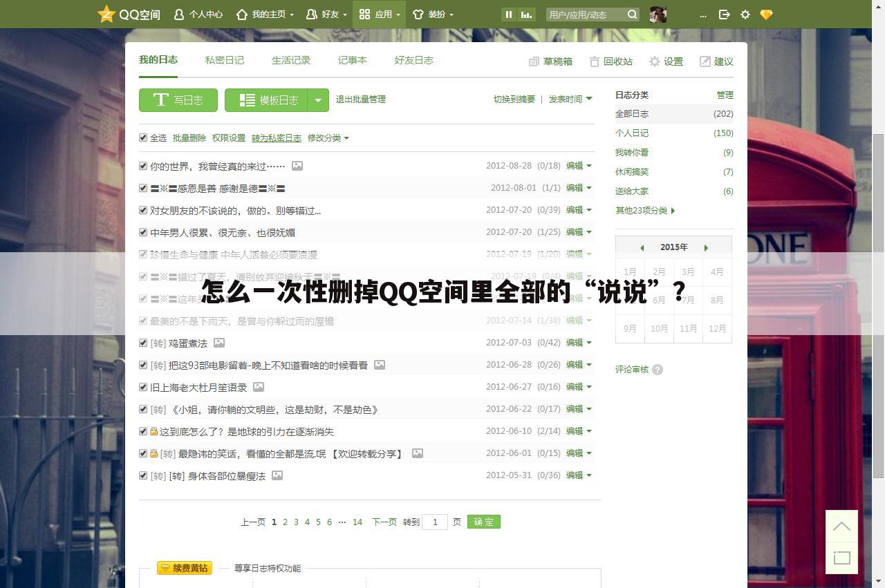The height and width of the screenshot is (588, 885).
Task: Click image icon beside 旧上海老大杜月笙语录
Action: (x=259, y=387)
